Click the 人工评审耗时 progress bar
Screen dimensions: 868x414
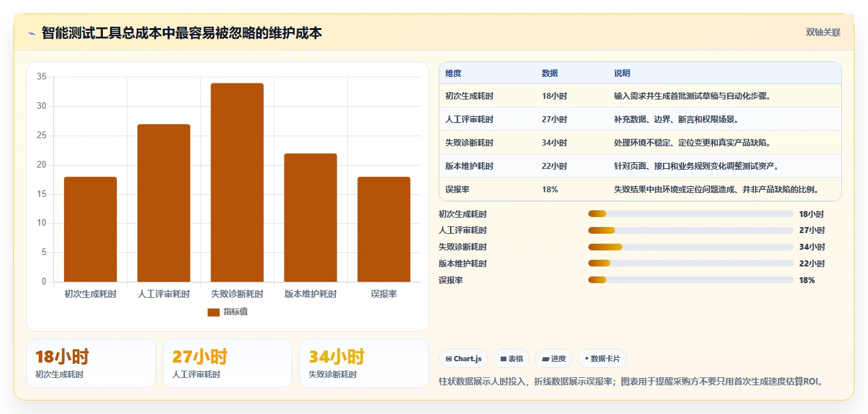click(691, 230)
